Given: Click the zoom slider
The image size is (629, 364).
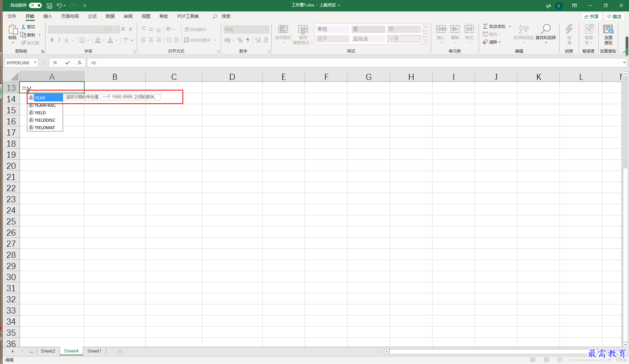Looking at the screenshot, I should (x=590, y=360).
